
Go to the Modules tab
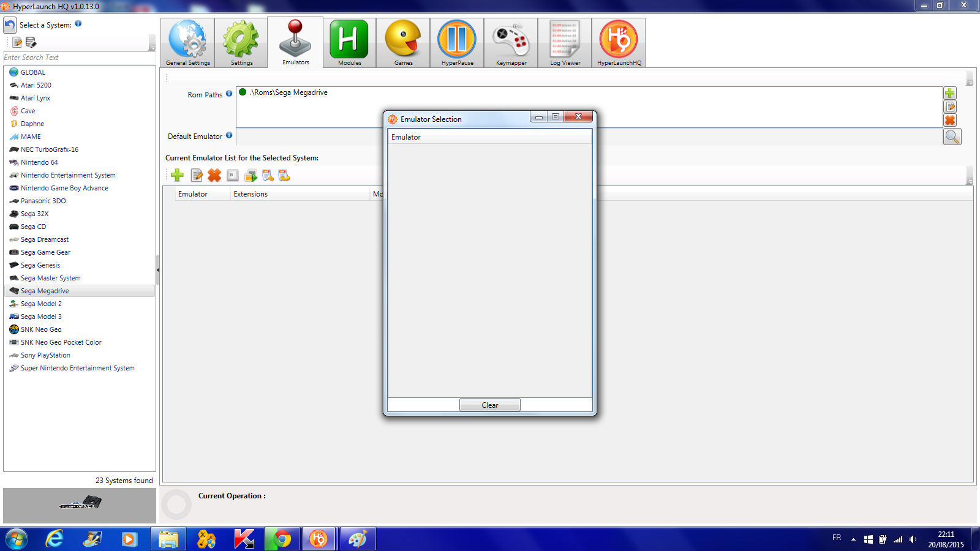349,42
